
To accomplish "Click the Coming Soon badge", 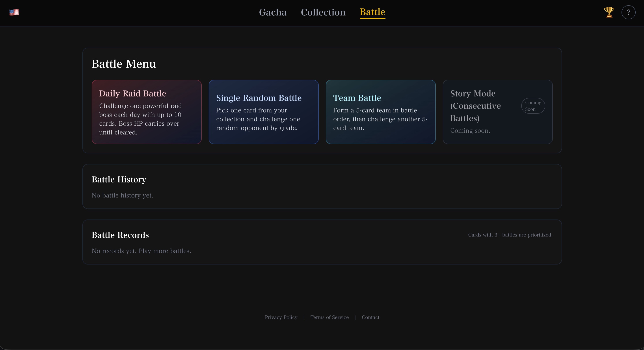I will 533,106.
